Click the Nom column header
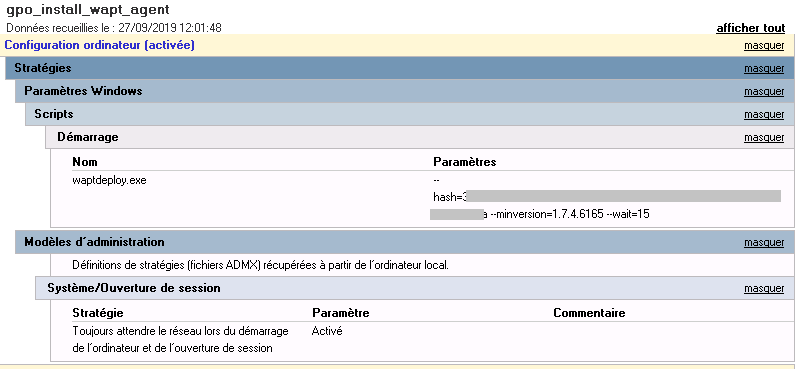The height and width of the screenshot is (369, 795). [85, 162]
